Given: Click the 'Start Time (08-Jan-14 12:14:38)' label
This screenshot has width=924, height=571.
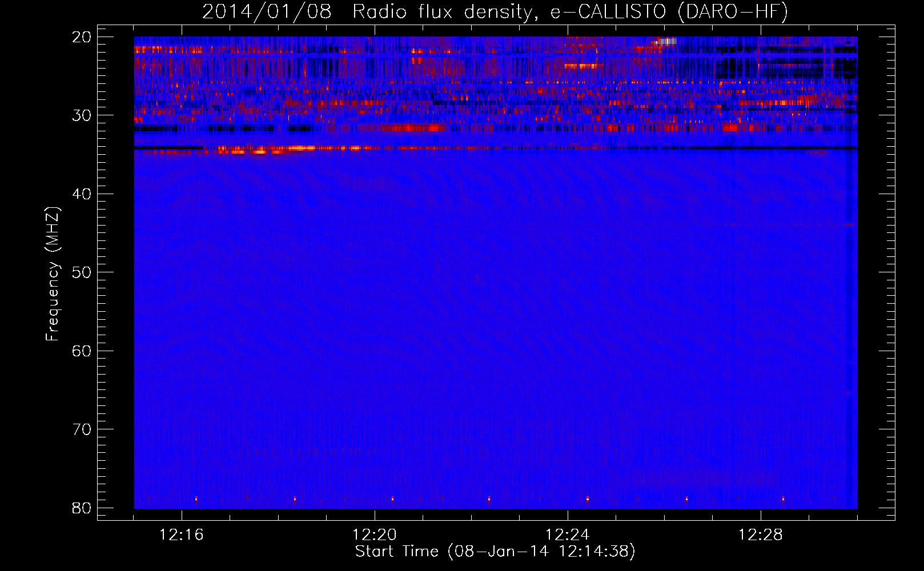Looking at the screenshot, I should coord(495,552).
